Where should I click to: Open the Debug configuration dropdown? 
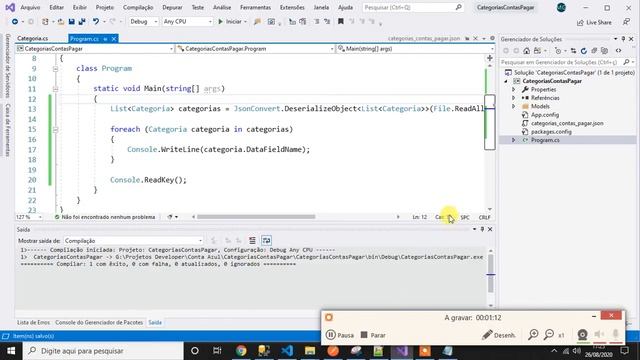tap(143, 22)
